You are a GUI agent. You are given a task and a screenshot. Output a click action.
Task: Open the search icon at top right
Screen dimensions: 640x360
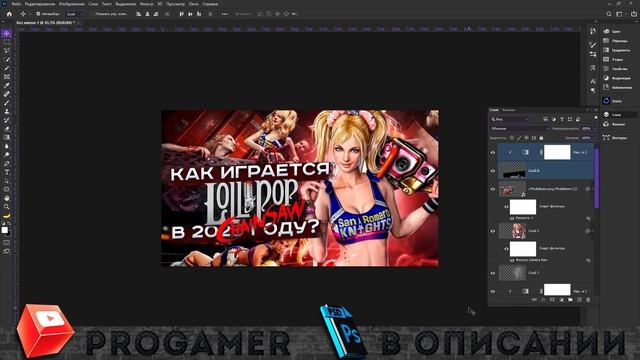point(609,14)
